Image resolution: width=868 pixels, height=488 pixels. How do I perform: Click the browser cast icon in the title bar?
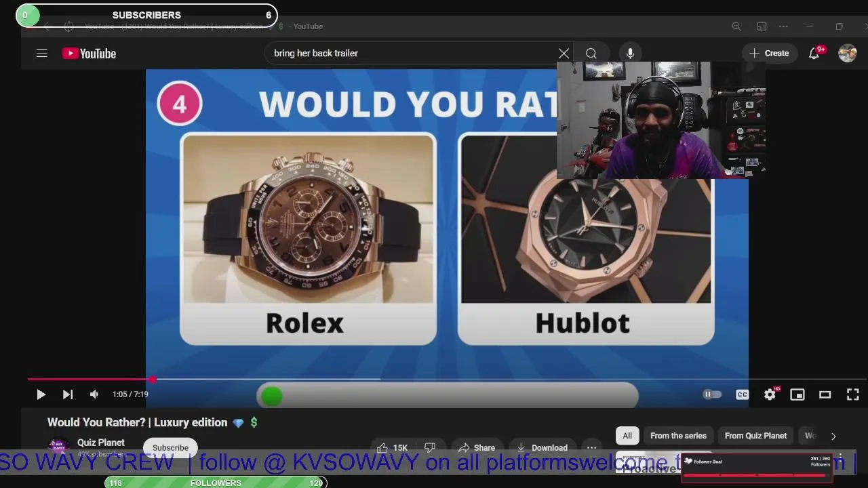(762, 26)
